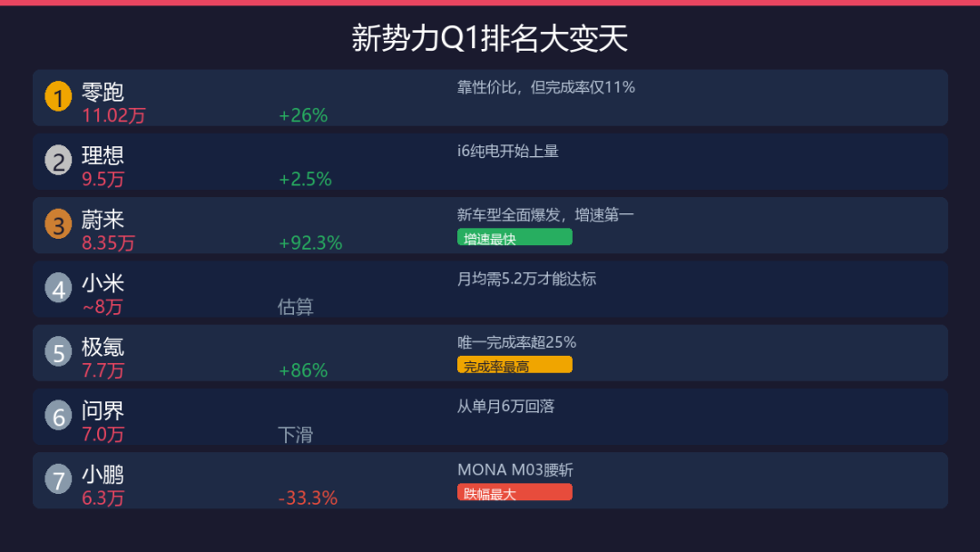Click the green 增速最快 tag
The image size is (980, 552).
514,238
